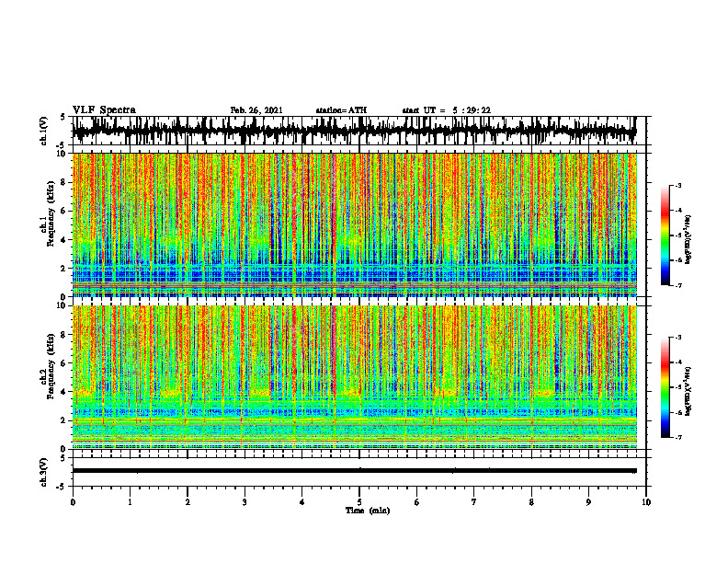Click the 'start UT = 5:29:22' text
The height and width of the screenshot is (563, 728).
(446, 110)
